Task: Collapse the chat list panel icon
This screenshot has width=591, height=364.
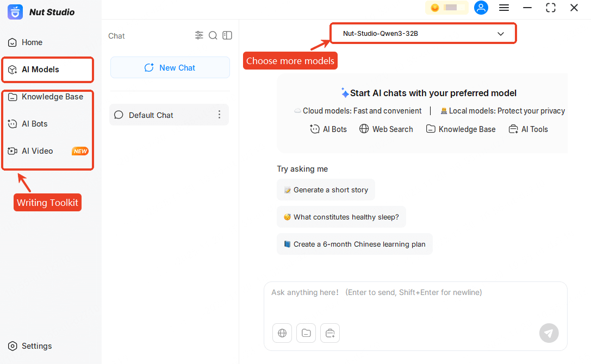Action: point(227,35)
